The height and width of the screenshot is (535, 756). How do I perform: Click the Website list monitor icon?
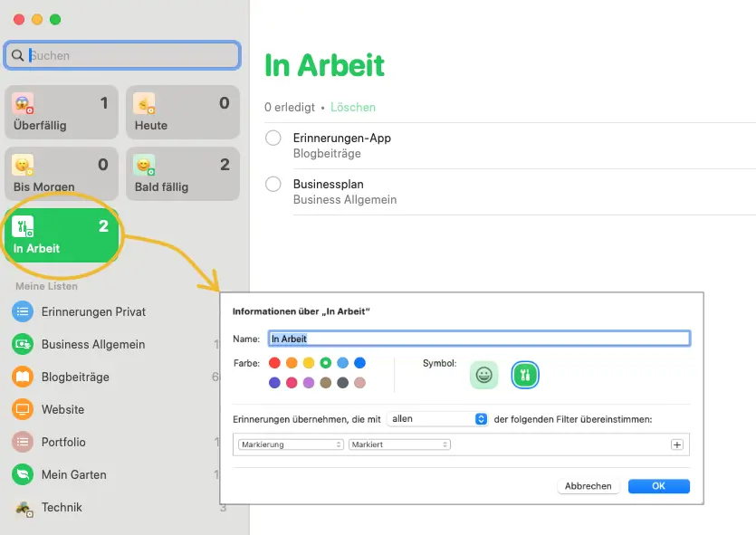coord(23,409)
